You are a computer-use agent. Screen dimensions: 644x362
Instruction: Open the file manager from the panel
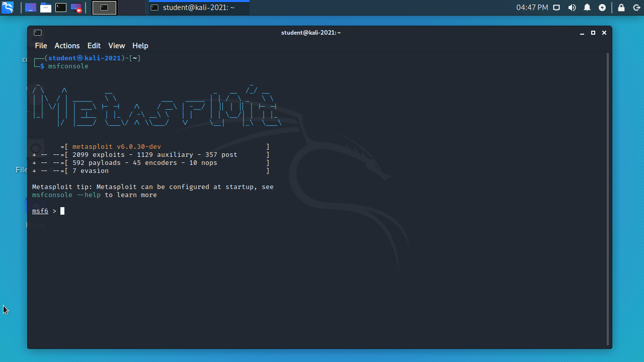click(46, 8)
